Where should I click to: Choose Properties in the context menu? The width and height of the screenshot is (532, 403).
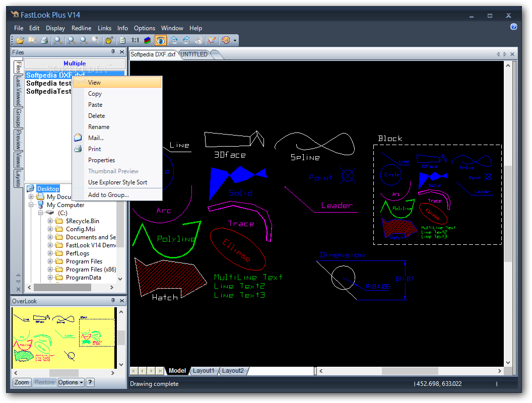click(x=117, y=160)
